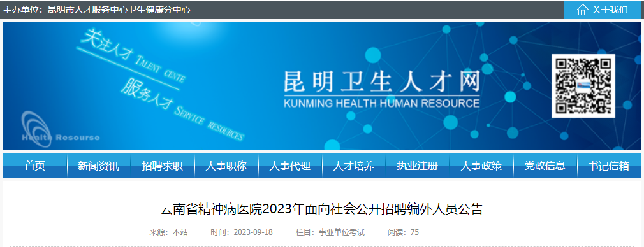Viewport: 644px width, 247px height.
Task: Select the 执业注册 menu item
Action: click(417, 166)
